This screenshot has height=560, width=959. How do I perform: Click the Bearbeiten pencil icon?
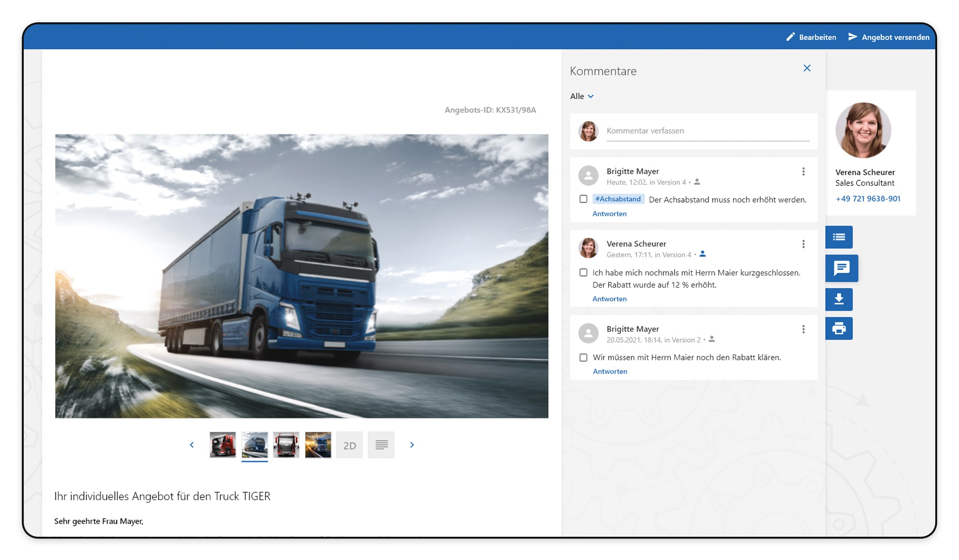click(x=790, y=37)
